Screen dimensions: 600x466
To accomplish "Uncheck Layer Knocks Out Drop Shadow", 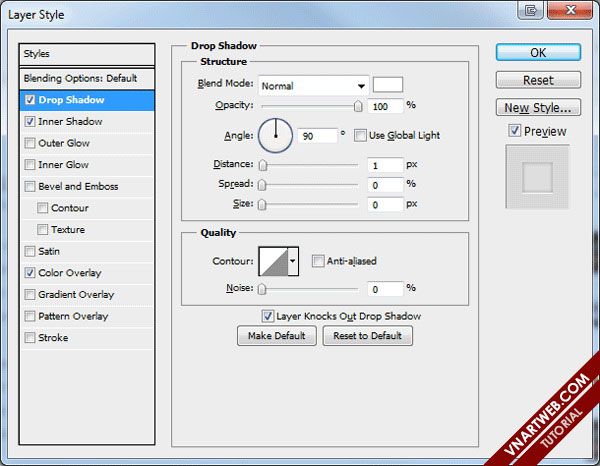I will pos(268,316).
